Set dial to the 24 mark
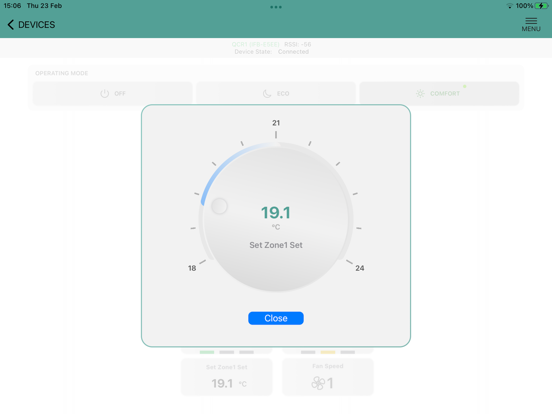The width and height of the screenshot is (552, 414). pos(359,268)
